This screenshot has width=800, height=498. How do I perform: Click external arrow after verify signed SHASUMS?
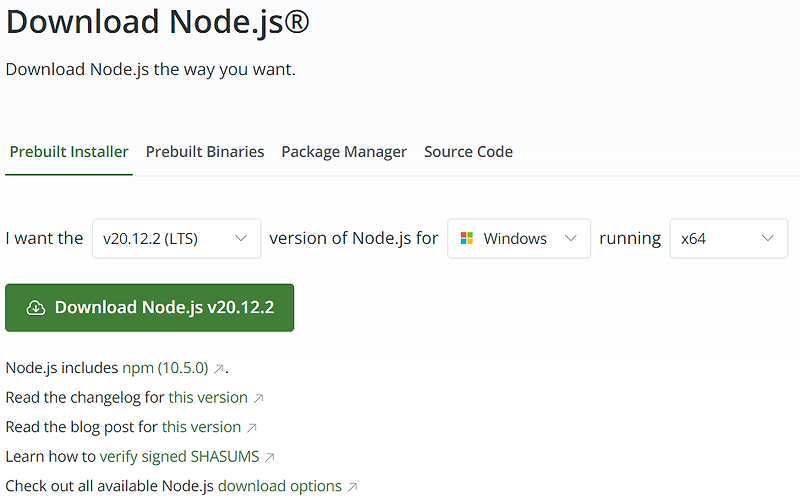click(x=270, y=457)
